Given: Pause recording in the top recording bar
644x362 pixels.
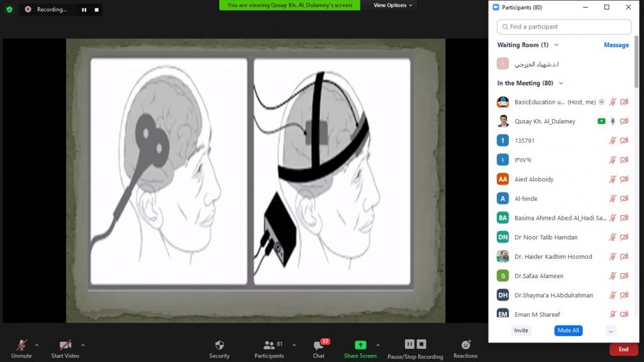Looking at the screenshot, I should 84,10.
